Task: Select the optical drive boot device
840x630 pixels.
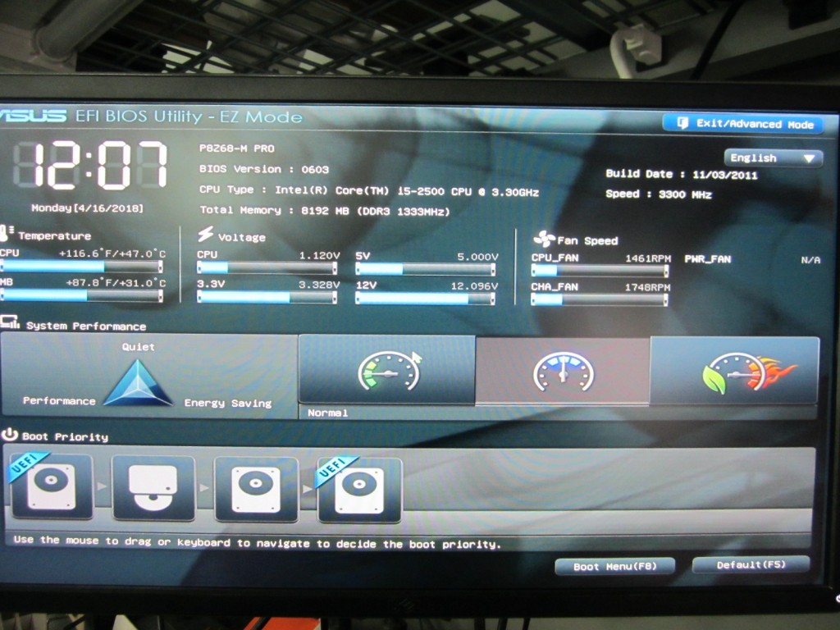Action: [153, 487]
